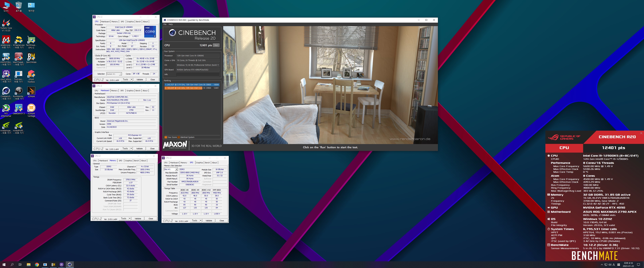Screen dimensions: 644x268
Task: Open Tools dropdown arrow in CPU-Z CPU window
Action: pos(131,79)
